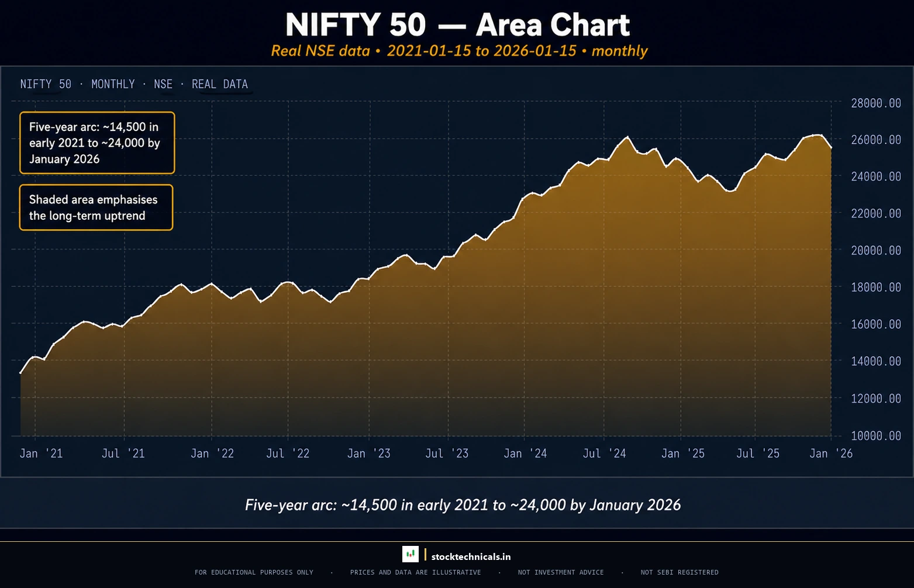Click the MONTHLY timeframe label

(113, 84)
